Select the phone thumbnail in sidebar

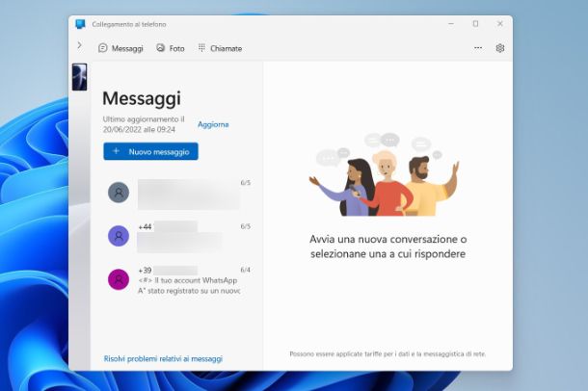click(79, 77)
